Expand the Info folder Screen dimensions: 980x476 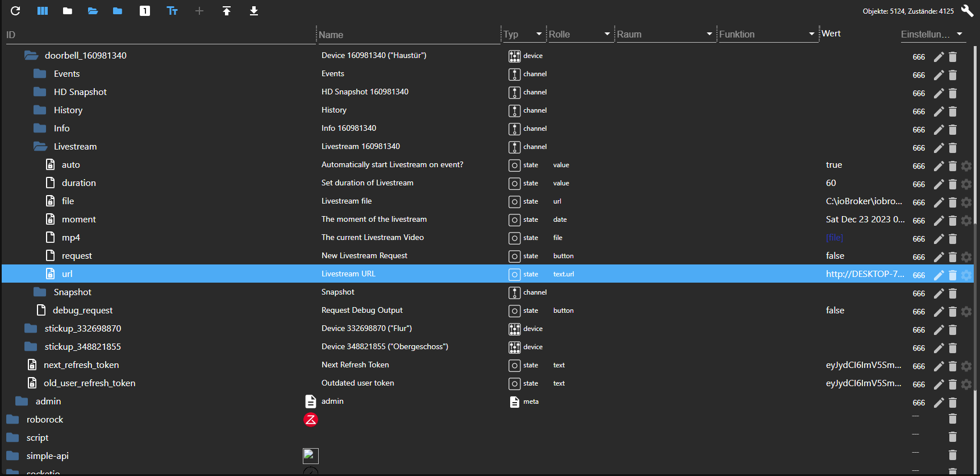(x=40, y=129)
